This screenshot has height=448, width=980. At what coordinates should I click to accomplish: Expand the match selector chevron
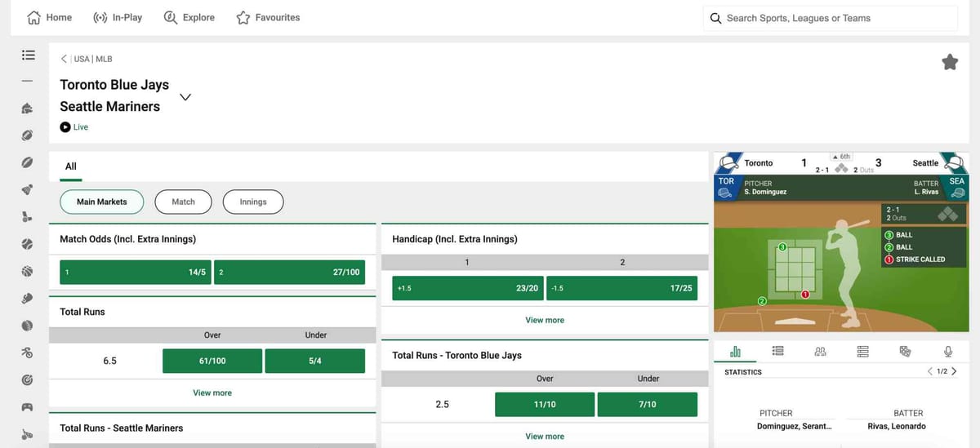click(x=185, y=97)
